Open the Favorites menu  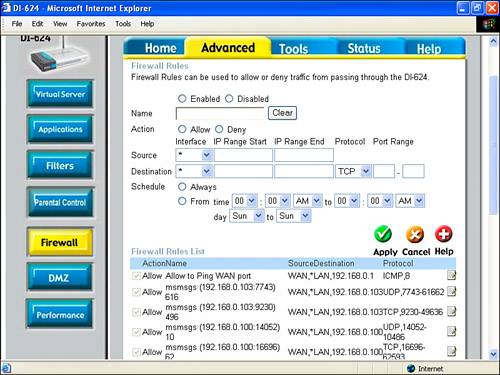click(91, 24)
